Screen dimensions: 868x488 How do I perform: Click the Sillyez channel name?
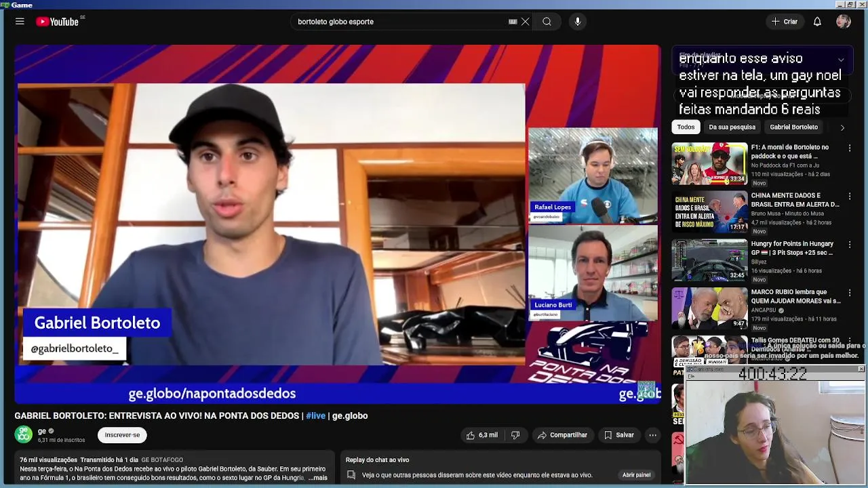pyautogui.click(x=759, y=262)
